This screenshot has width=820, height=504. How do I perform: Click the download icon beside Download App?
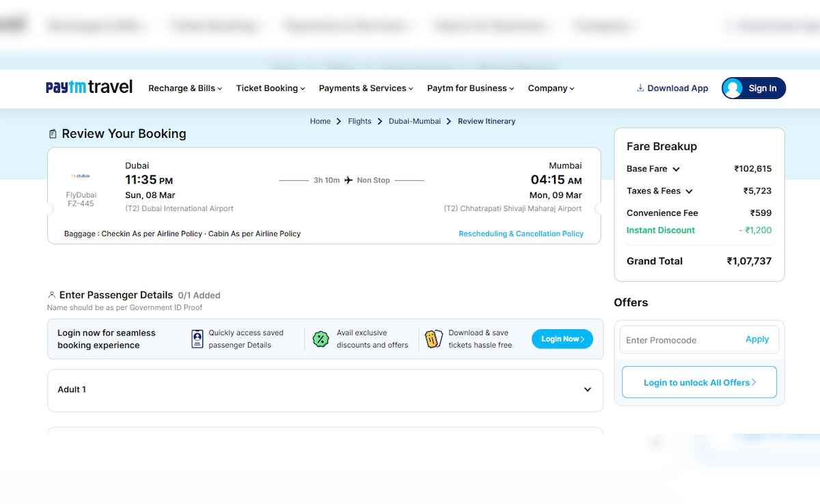click(640, 88)
